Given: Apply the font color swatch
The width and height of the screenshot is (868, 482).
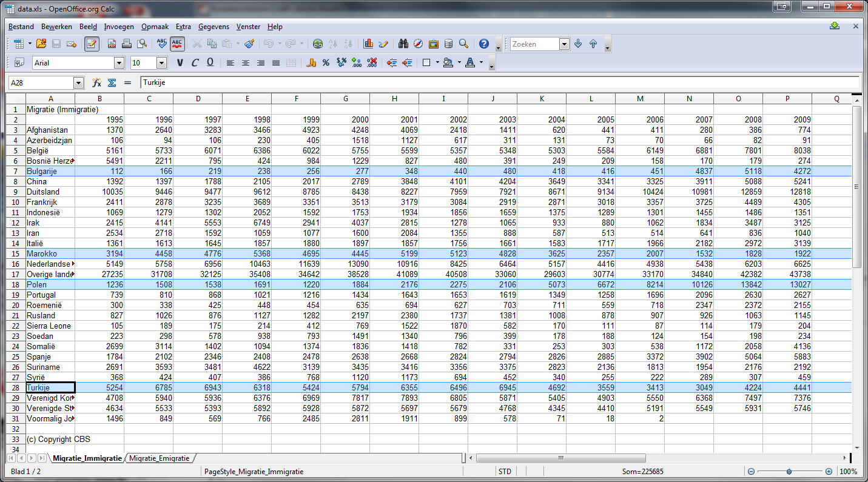Looking at the screenshot, I should coord(470,62).
